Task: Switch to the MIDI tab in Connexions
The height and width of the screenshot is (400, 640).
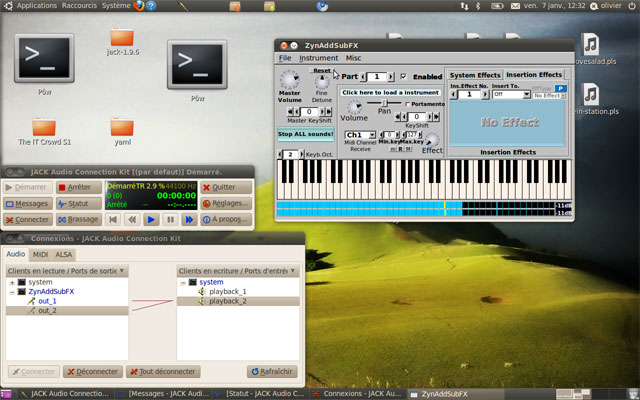Action: pyautogui.click(x=41, y=255)
